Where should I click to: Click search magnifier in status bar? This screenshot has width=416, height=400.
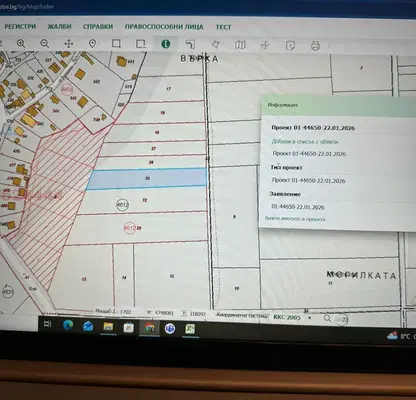[327, 319]
